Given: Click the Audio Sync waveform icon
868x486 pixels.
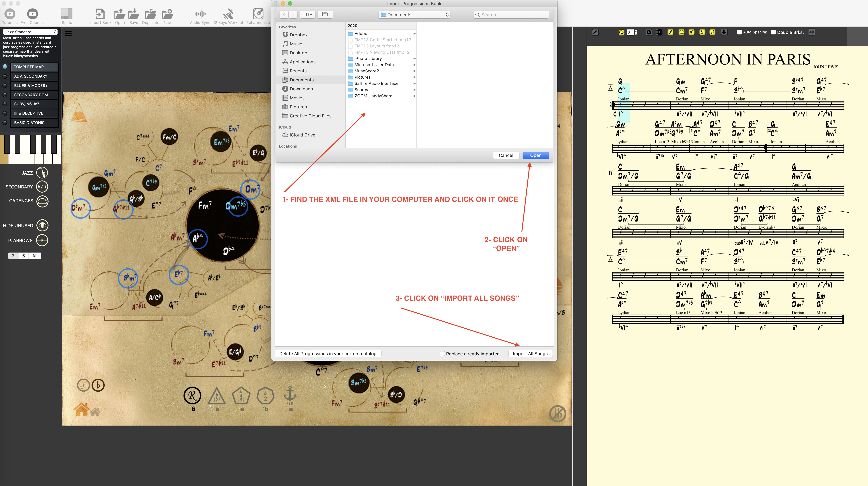Looking at the screenshot, I should pyautogui.click(x=200, y=14).
